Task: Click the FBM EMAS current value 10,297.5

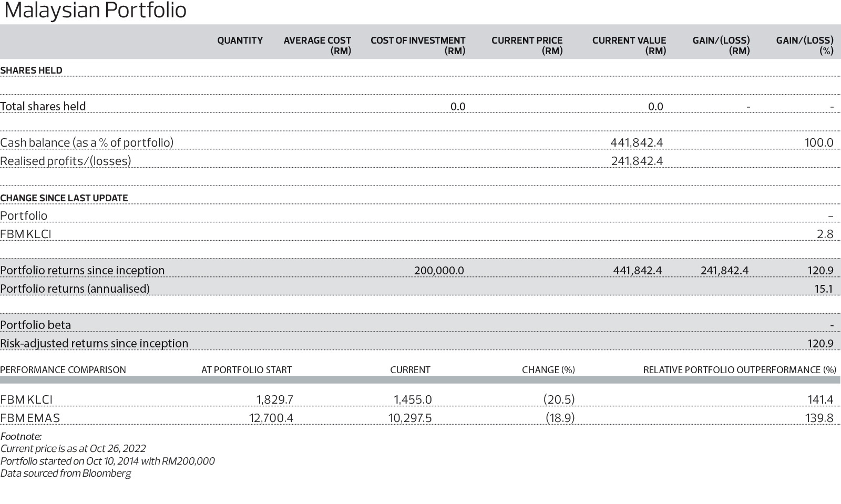Action: [410, 418]
